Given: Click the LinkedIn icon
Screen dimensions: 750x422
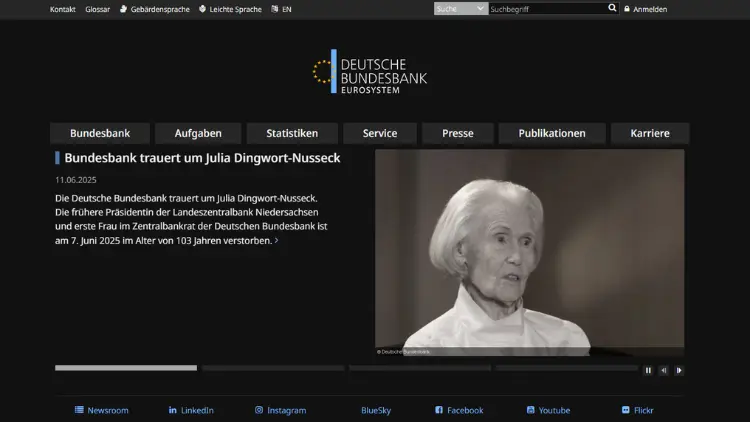Looking at the screenshot, I should coord(173,410).
